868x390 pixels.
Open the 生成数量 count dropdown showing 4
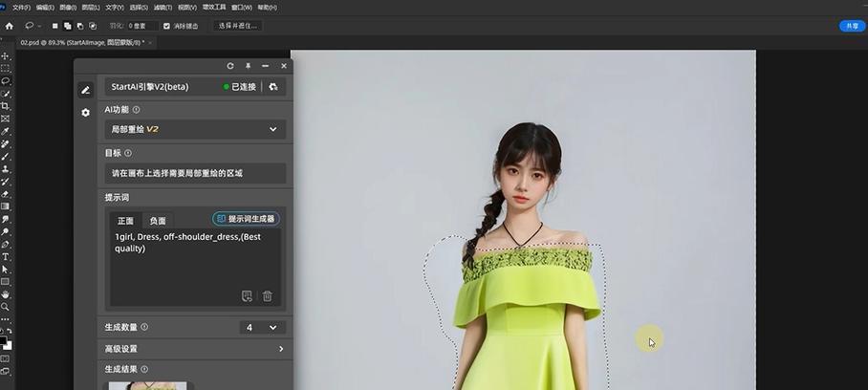point(262,328)
